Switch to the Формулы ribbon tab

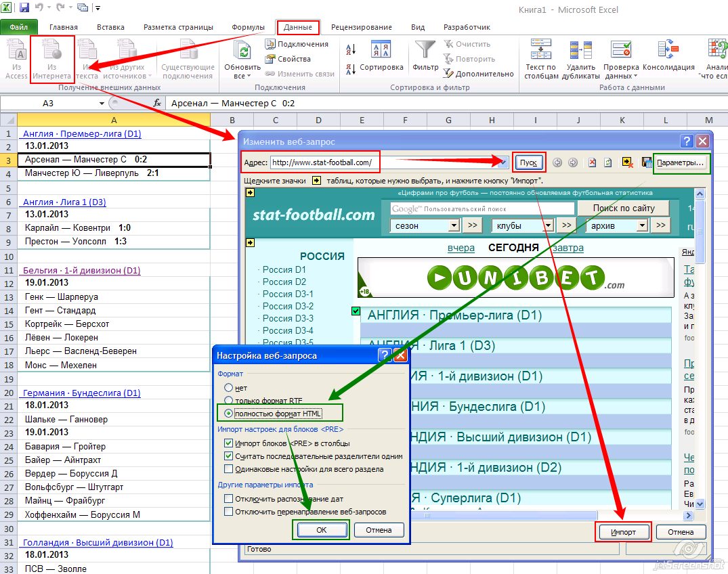point(248,27)
